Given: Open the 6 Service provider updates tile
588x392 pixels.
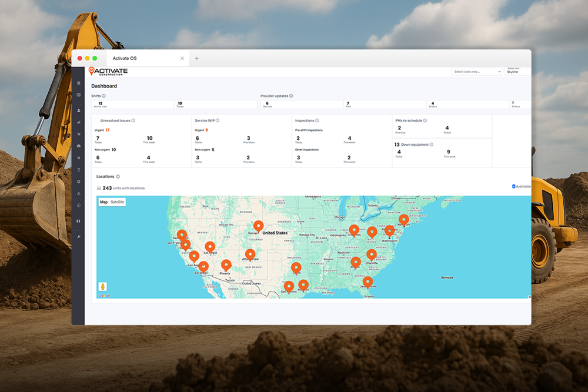Looking at the screenshot, I should click(302, 105).
